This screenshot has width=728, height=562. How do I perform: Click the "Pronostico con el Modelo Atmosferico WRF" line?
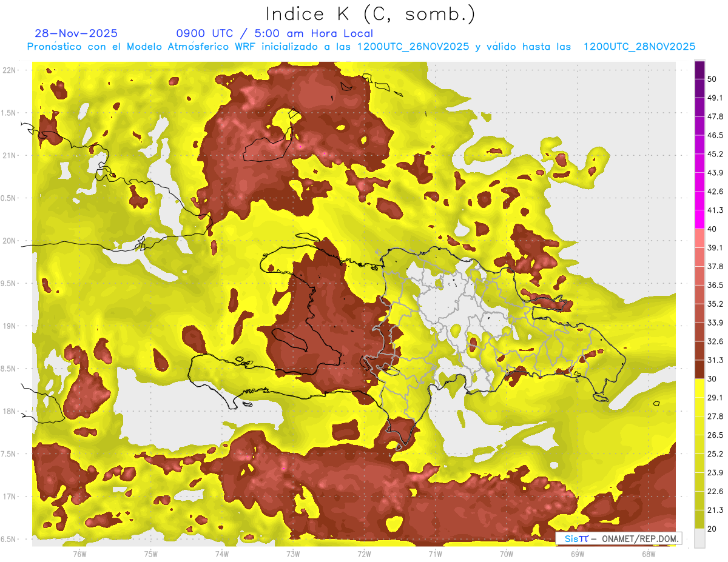pos(362,47)
